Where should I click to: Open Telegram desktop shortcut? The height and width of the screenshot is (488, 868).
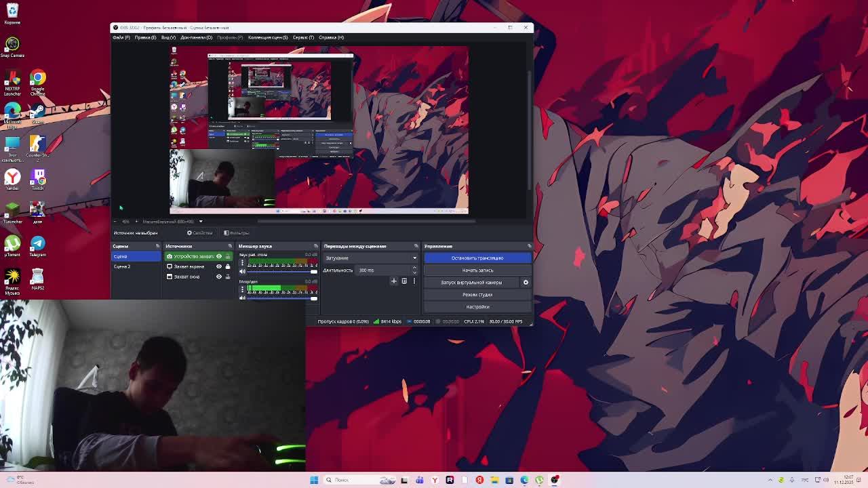click(x=37, y=246)
